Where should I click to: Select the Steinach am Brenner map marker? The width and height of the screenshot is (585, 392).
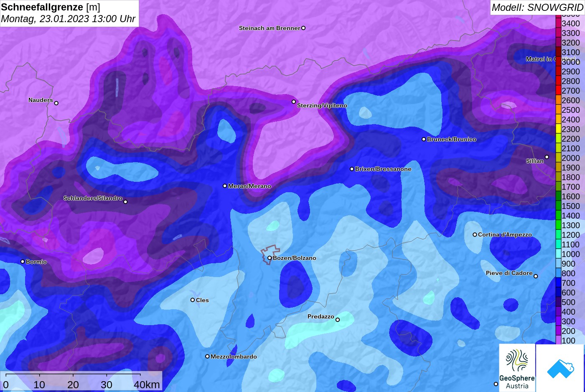pos(303,28)
